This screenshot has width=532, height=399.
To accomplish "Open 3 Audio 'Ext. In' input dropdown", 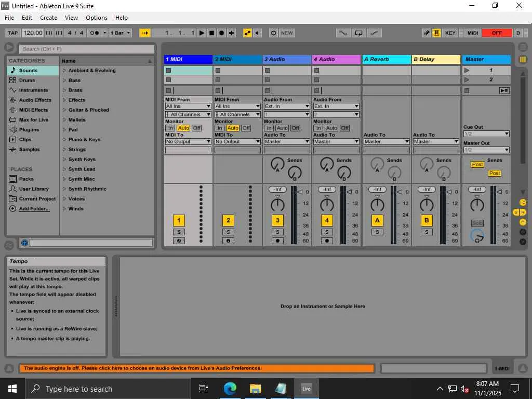I will coord(287,106).
